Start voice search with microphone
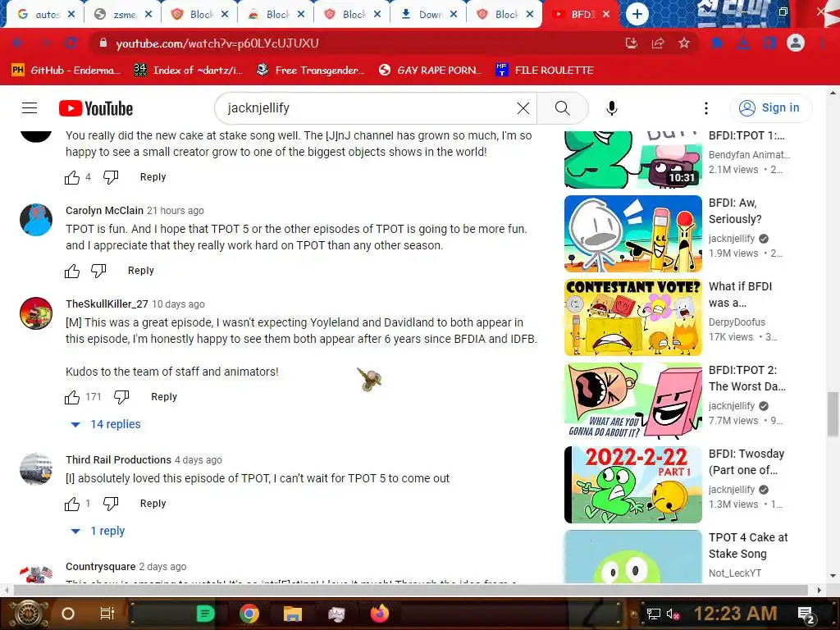Image resolution: width=840 pixels, height=630 pixels. pyautogui.click(x=611, y=108)
